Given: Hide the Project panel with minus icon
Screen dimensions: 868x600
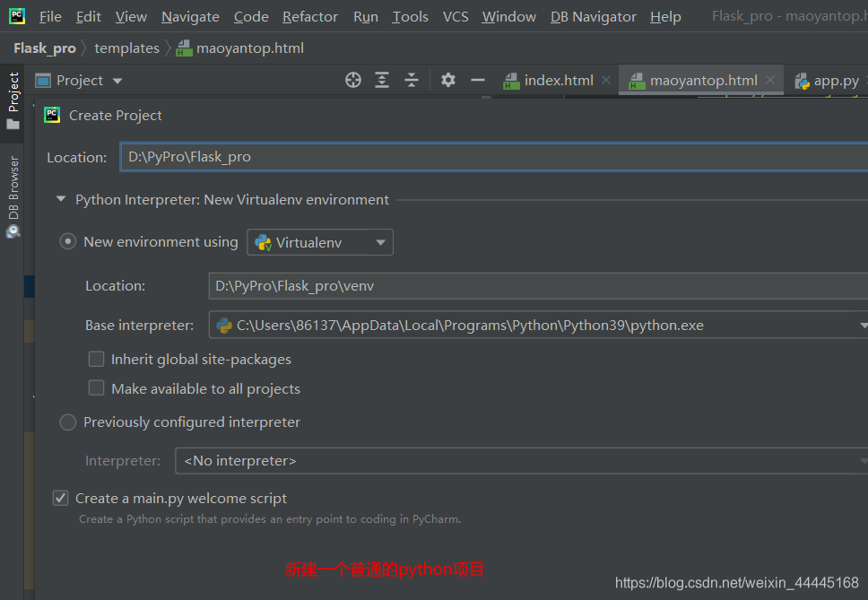Looking at the screenshot, I should coord(478,80).
